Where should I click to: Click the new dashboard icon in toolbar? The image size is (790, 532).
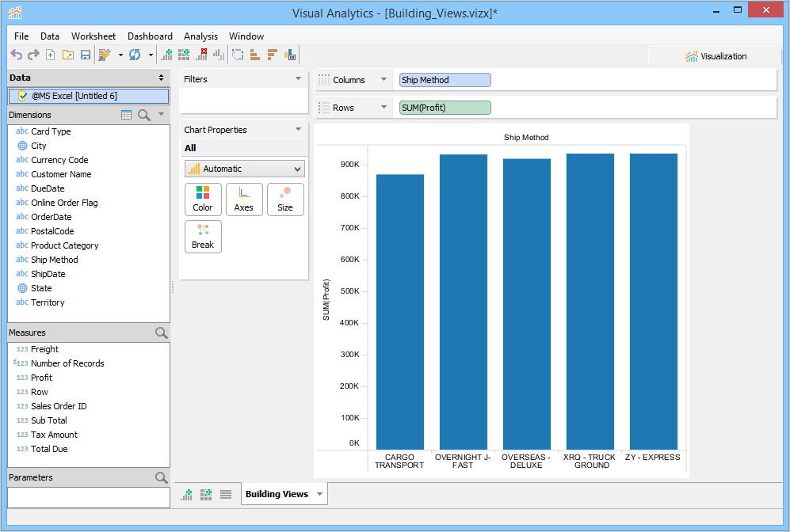click(x=184, y=55)
